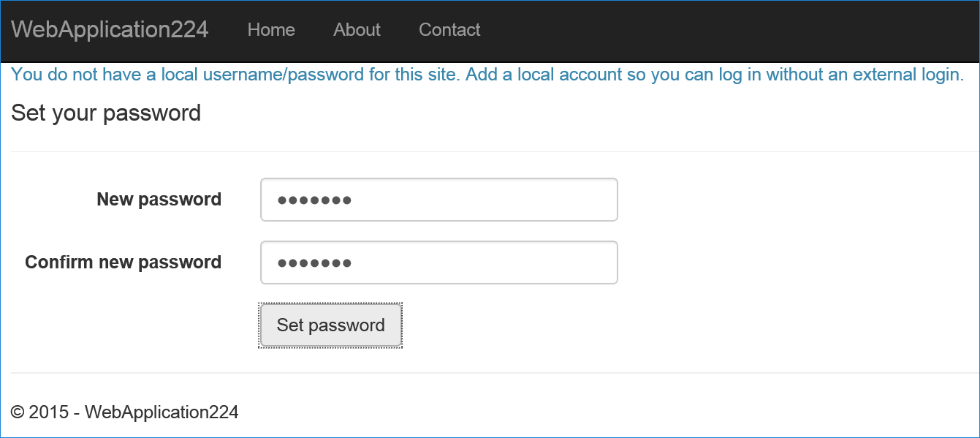
Task: Open the Home navigation link
Action: tap(270, 30)
